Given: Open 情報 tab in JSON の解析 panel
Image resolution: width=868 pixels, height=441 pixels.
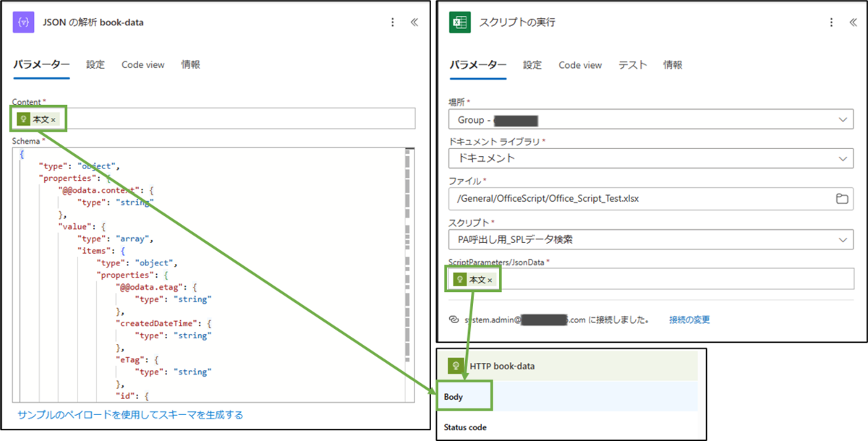Looking at the screenshot, I should 191,64.
